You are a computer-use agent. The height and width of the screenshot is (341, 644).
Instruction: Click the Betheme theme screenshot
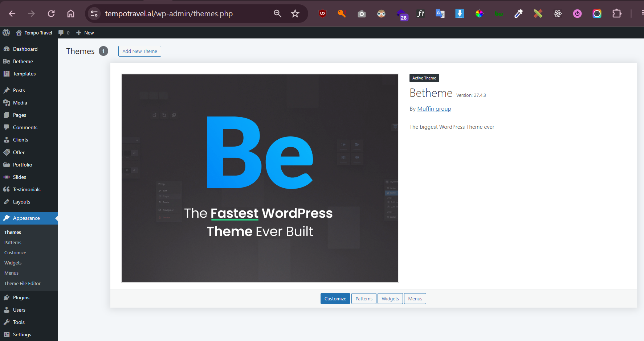tap(260, 178)
